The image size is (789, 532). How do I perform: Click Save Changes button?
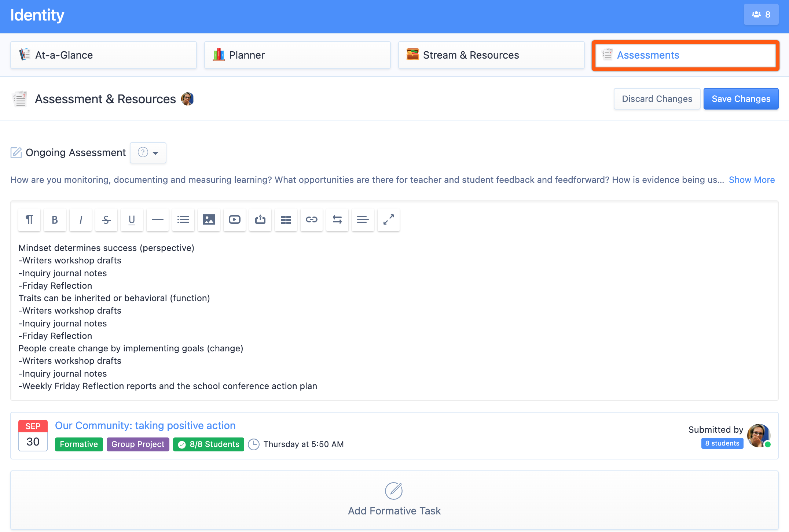[741, 99]
